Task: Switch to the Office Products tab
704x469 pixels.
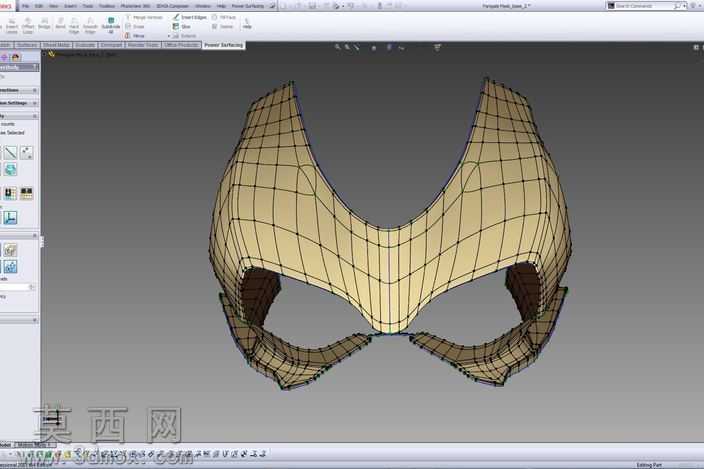Action: click(x=181, y=45)
